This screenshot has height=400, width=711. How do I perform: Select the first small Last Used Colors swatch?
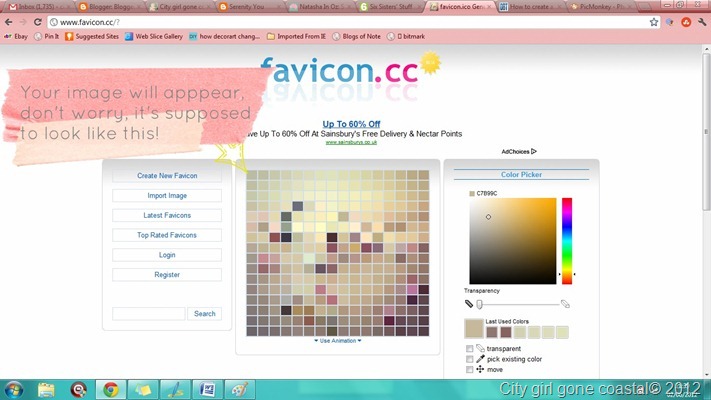pyautogui.click(x=492, y=332)
